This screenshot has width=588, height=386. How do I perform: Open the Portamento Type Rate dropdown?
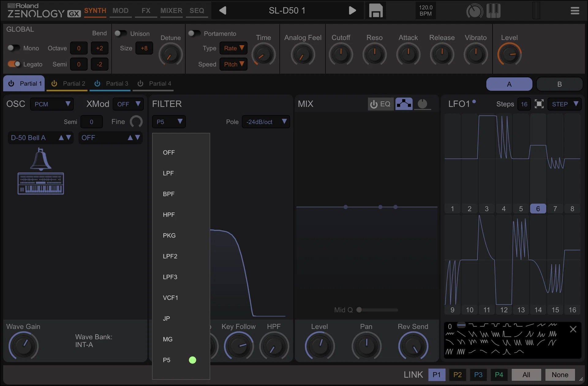pos(233,48)
